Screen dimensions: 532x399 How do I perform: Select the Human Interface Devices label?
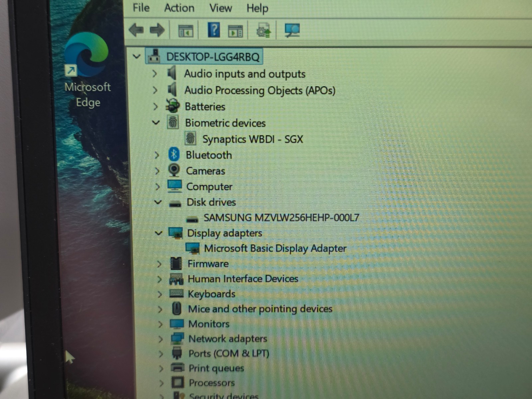[x=243, y=279]
